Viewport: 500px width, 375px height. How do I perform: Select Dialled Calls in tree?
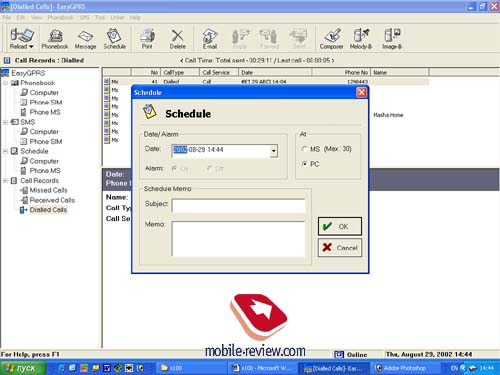(x=48, y=210)
